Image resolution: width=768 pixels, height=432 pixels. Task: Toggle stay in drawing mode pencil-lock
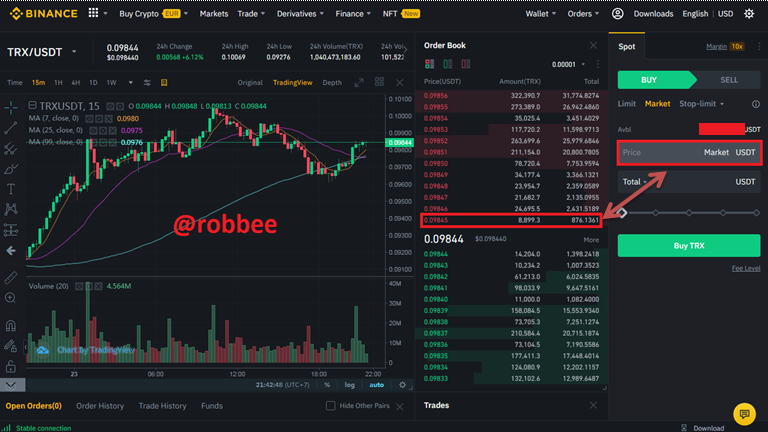click(11, 346)
